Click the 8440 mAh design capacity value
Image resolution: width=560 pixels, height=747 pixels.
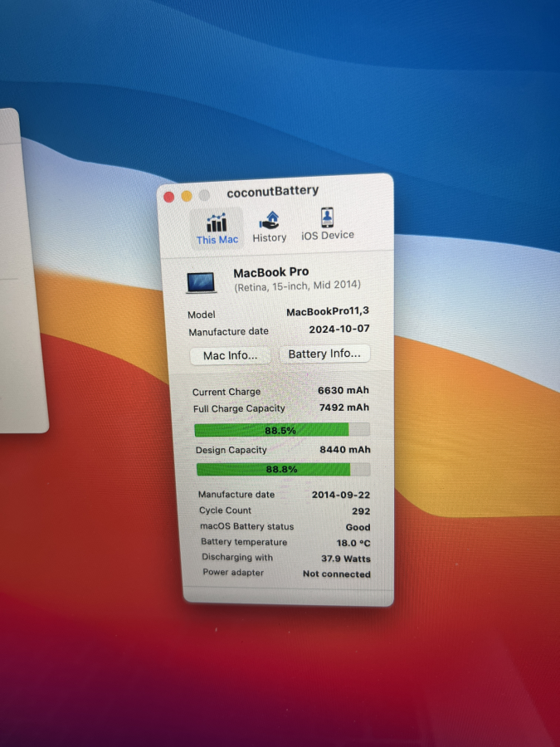pos(345,450)
